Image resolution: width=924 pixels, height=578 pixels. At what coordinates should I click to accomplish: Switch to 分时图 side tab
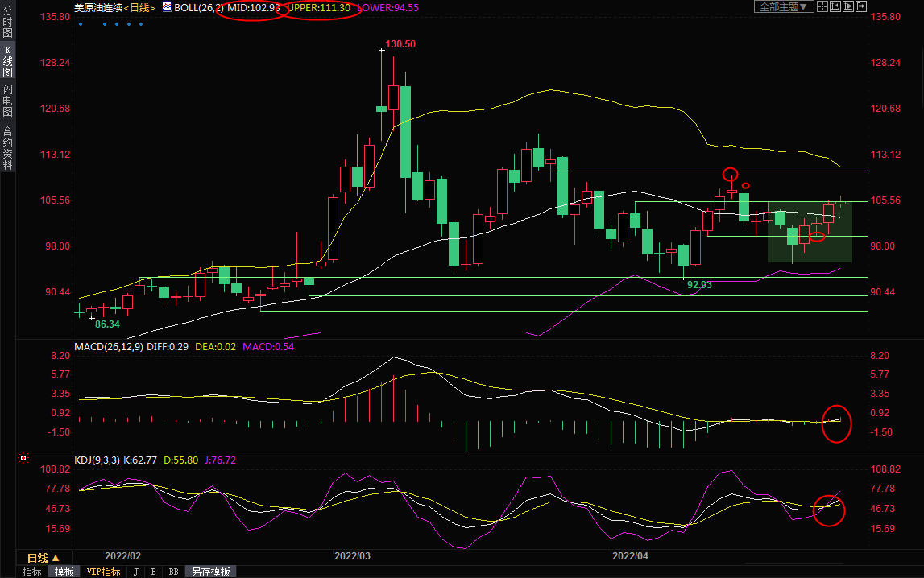pos(7,27)
